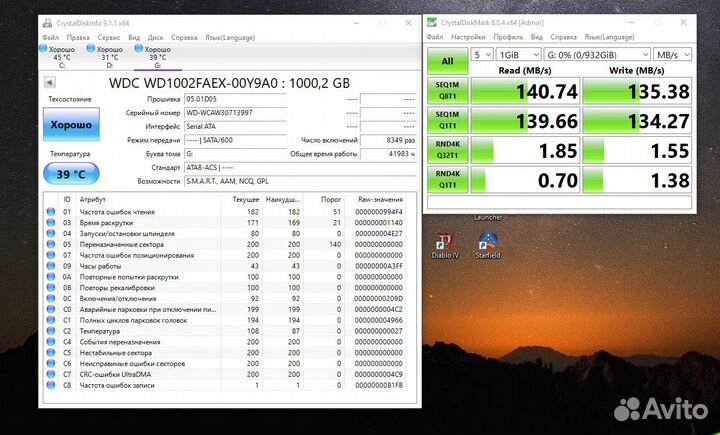Select Запуски/остановки шпинделя attribute text
The image size is (720, 435).
click(x=127, y=233)
